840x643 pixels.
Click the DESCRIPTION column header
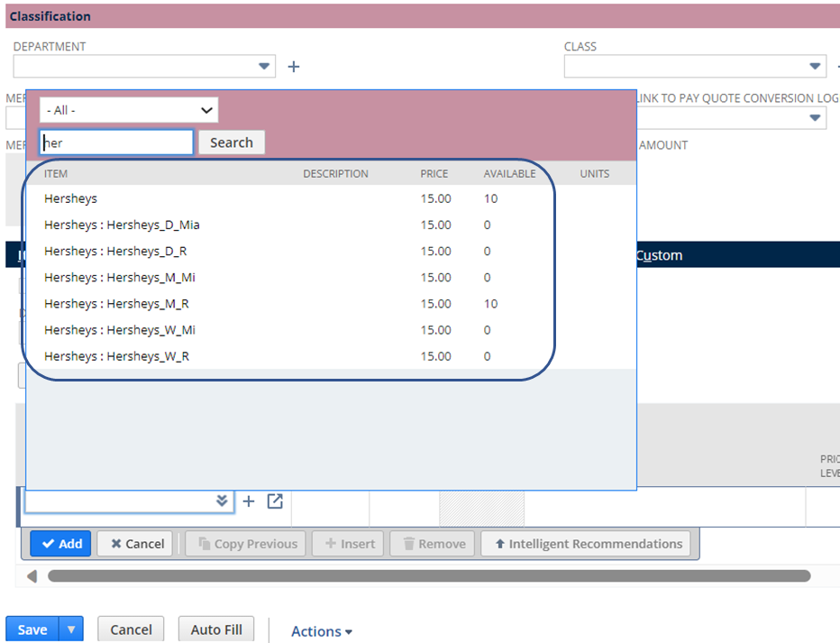tap(335, 174)
